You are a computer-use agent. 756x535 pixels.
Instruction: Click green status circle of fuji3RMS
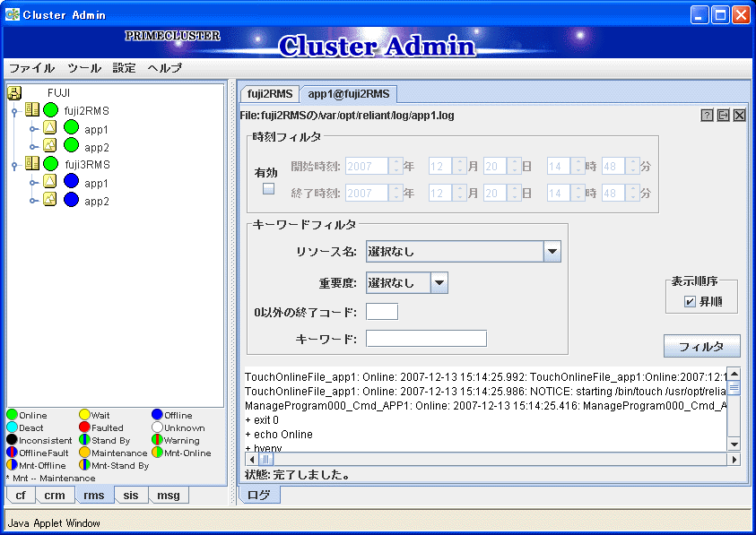click(50, 164)
